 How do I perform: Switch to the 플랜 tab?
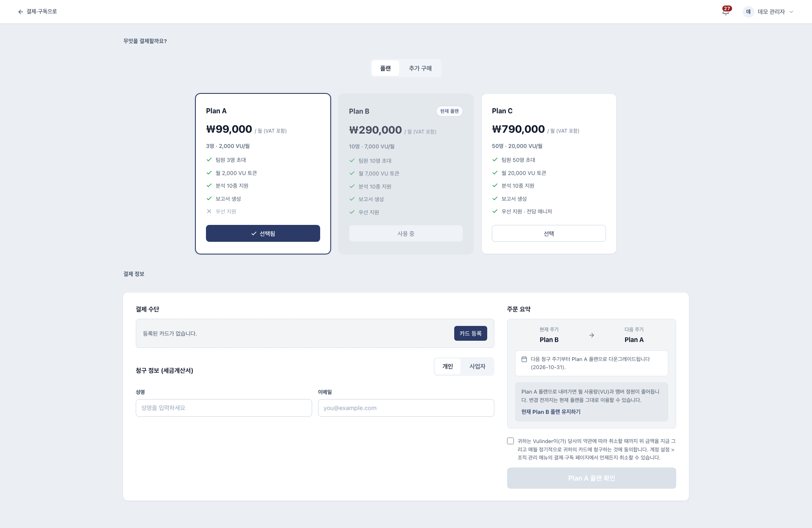tap(385, 68)
